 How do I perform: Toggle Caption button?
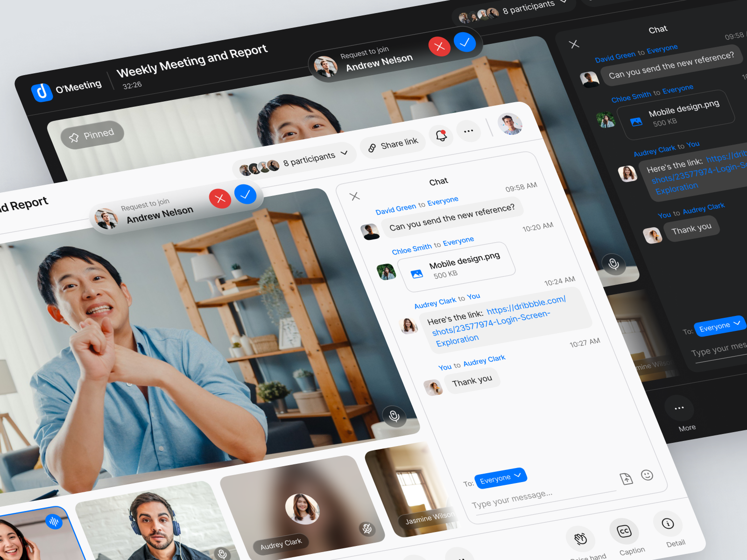coord(624,532)
